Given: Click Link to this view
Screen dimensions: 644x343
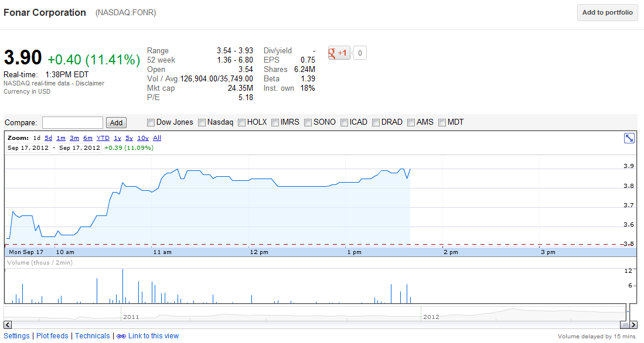Looking at the screenshot, I should coord(154,335).
